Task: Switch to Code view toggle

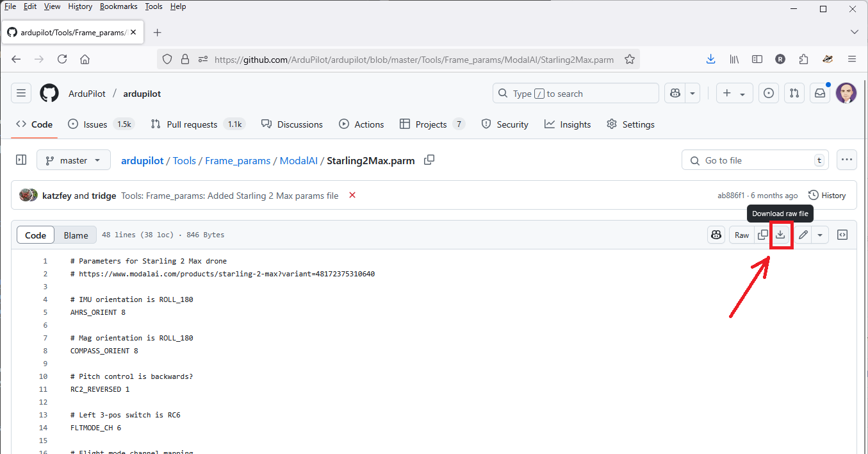Action: (35, 235)
